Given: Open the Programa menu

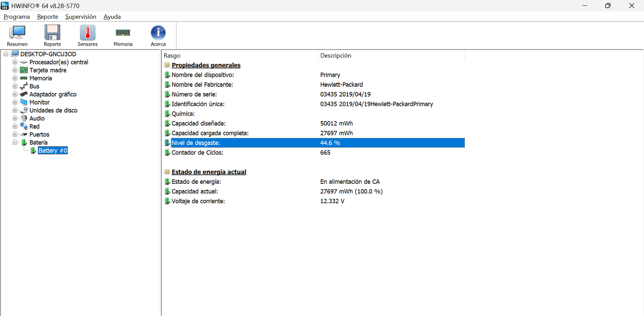Looking at the screenshot, I should tap(17, 16).
